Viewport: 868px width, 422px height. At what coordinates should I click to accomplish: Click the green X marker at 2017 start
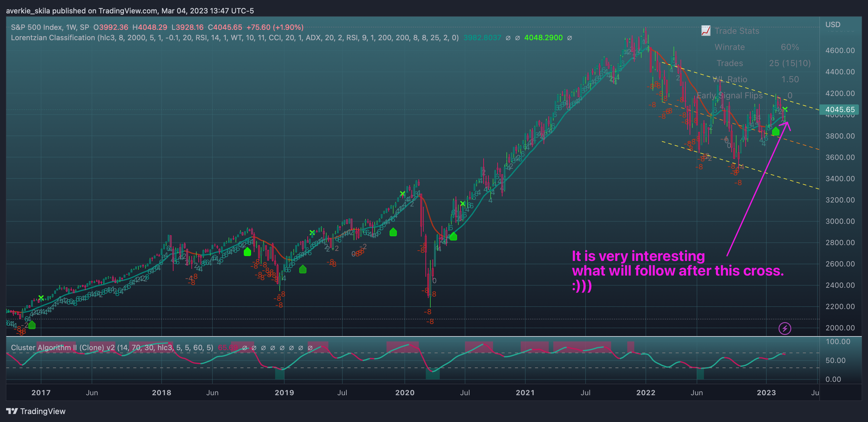click(x=41, y=298)
